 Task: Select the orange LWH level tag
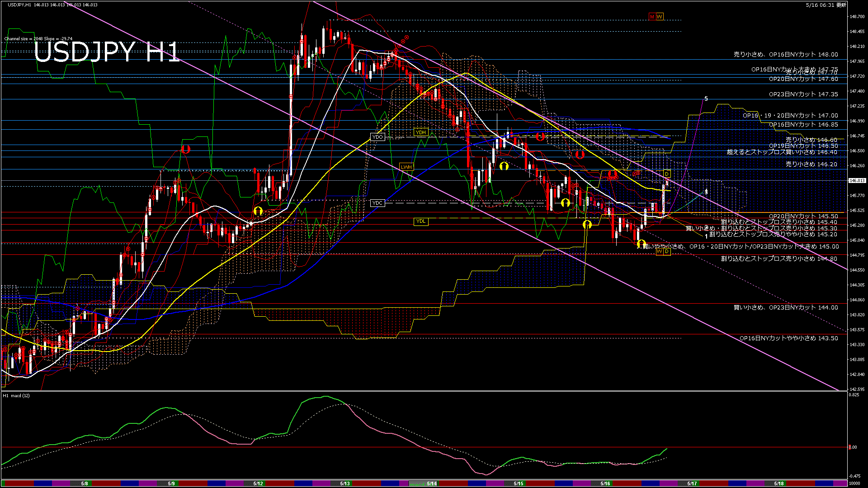(406, 167)
